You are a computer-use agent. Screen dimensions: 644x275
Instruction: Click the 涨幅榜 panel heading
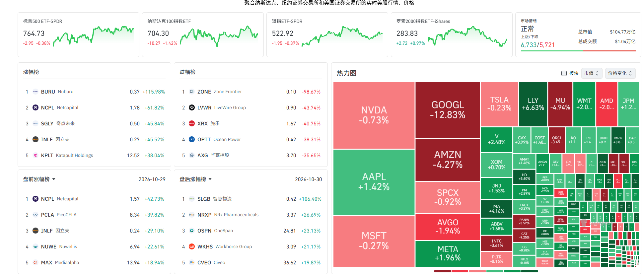31,72
